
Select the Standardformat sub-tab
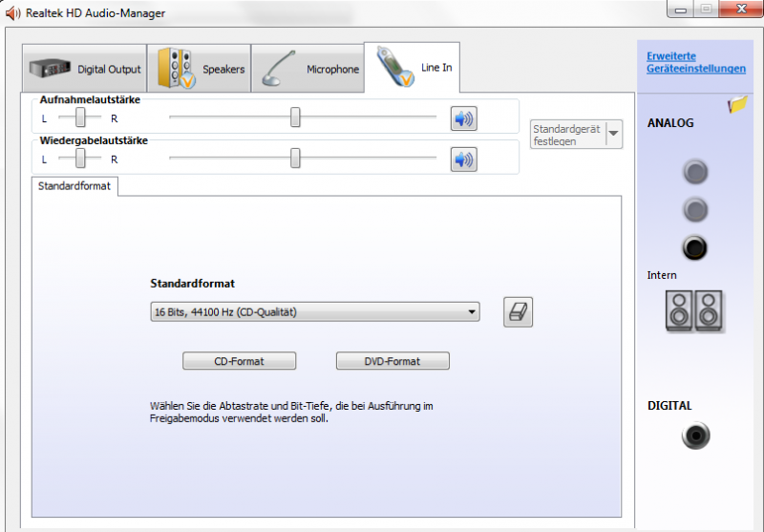click(x=74, y=186)
